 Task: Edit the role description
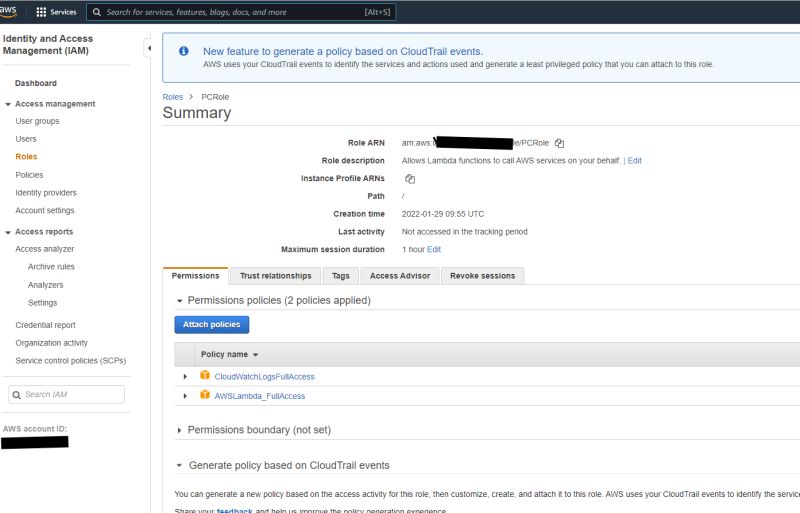[634, 160]
